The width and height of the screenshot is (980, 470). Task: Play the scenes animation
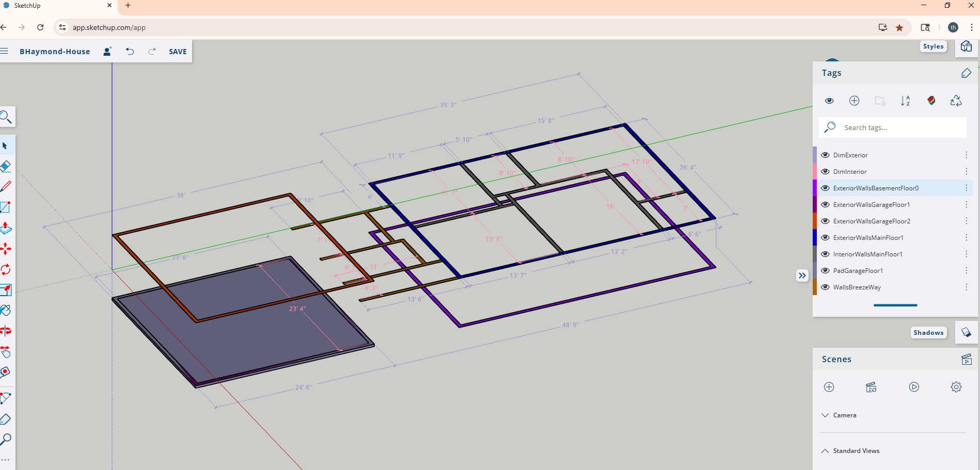point(914,387)
